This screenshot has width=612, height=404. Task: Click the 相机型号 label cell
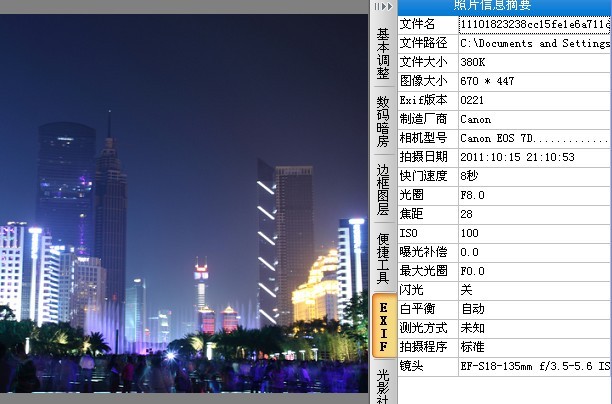click(x=428, y=138)
